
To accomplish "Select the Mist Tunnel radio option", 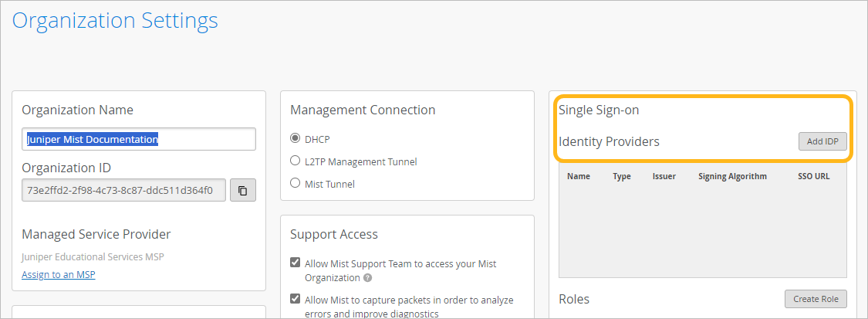I will point(295,184).
